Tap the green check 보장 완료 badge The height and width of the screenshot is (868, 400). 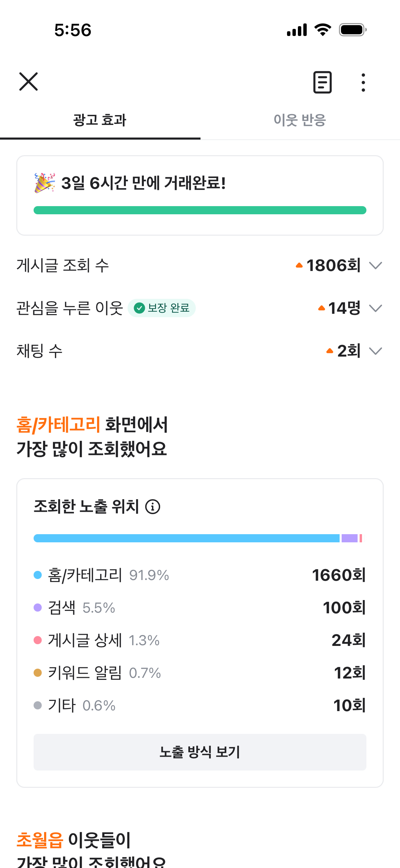[x=161, y=308]
